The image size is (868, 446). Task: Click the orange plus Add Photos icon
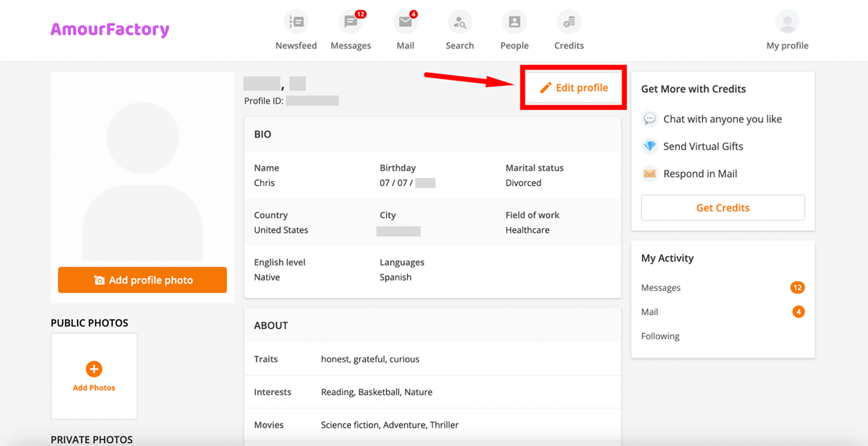coord(94,369)
